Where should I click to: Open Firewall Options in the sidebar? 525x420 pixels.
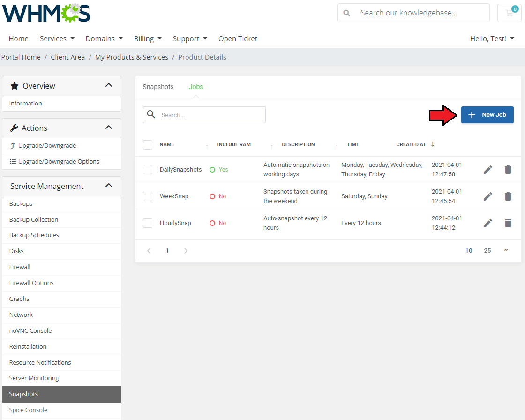pos(61,283)
